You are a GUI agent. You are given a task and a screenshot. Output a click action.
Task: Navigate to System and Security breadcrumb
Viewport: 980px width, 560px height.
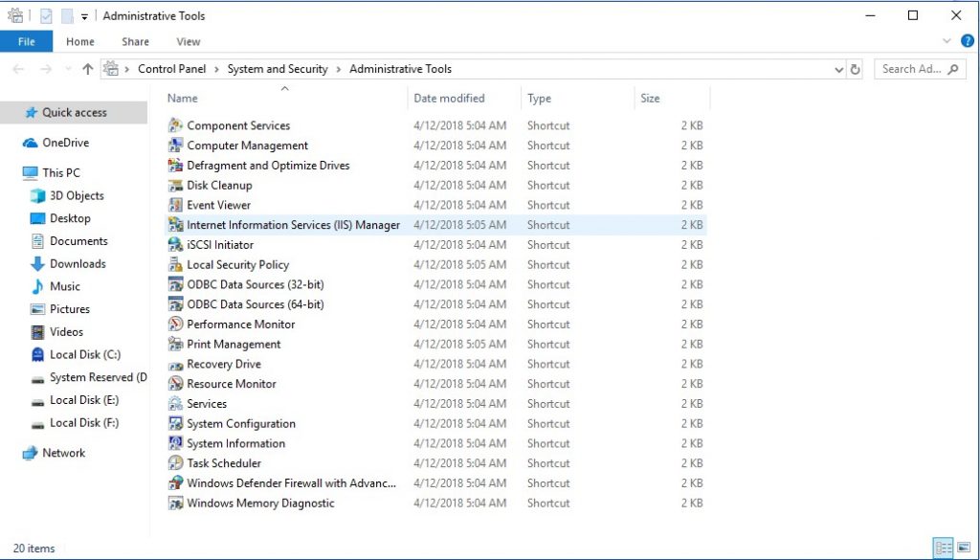point(278,69)
